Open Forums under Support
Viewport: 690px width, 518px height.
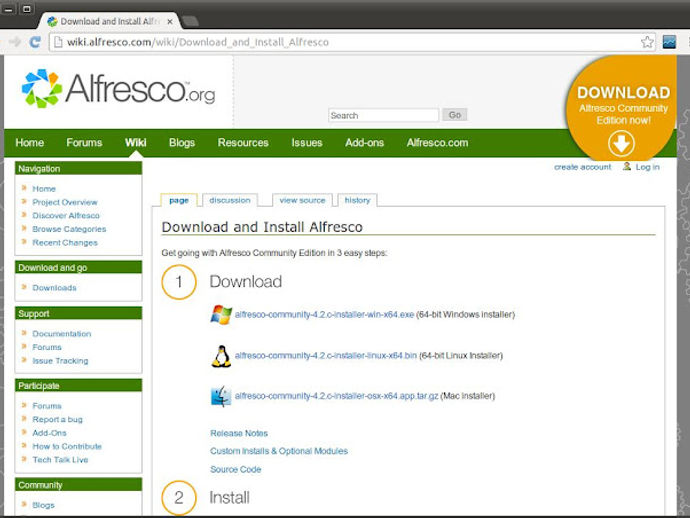[x=47, y=347]
